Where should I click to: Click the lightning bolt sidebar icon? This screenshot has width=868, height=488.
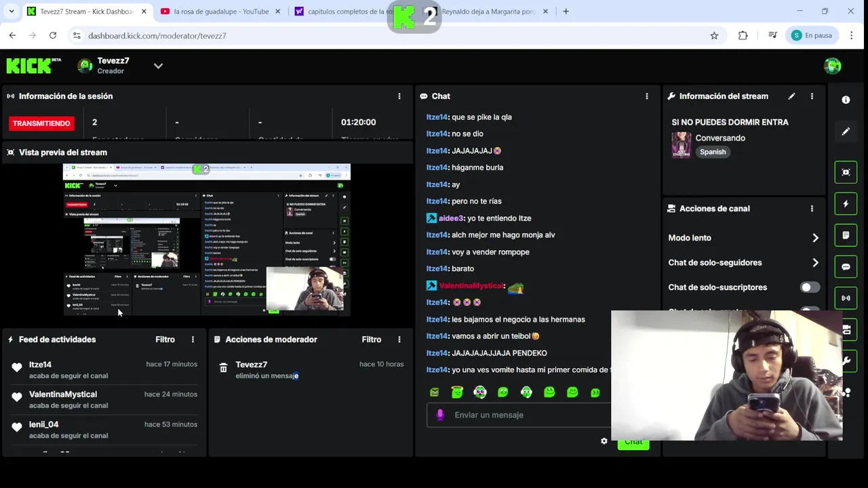(x=846, y=204)
